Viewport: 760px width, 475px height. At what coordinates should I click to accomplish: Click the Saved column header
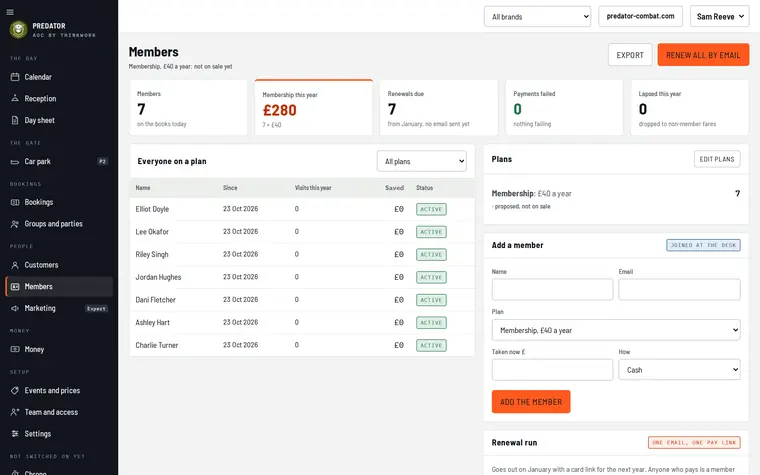[x=394, y=188]
